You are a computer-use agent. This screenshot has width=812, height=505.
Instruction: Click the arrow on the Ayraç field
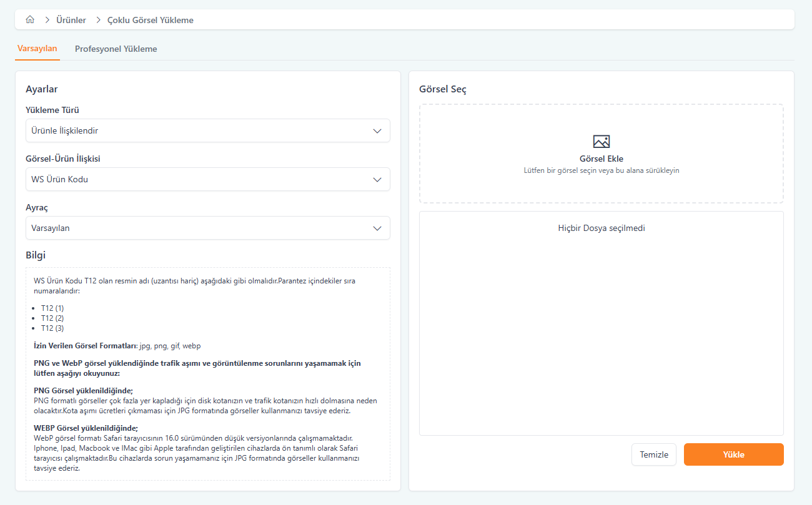377,228
